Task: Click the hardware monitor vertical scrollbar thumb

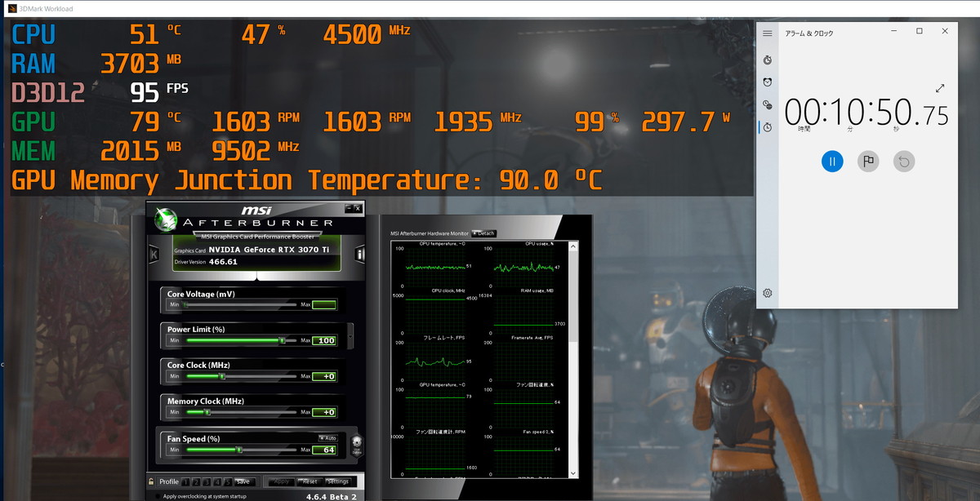Action: pos(573,295)
